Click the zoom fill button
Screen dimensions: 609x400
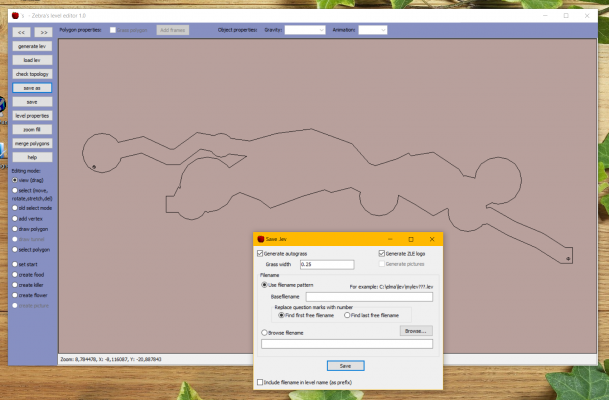point(32,129)
